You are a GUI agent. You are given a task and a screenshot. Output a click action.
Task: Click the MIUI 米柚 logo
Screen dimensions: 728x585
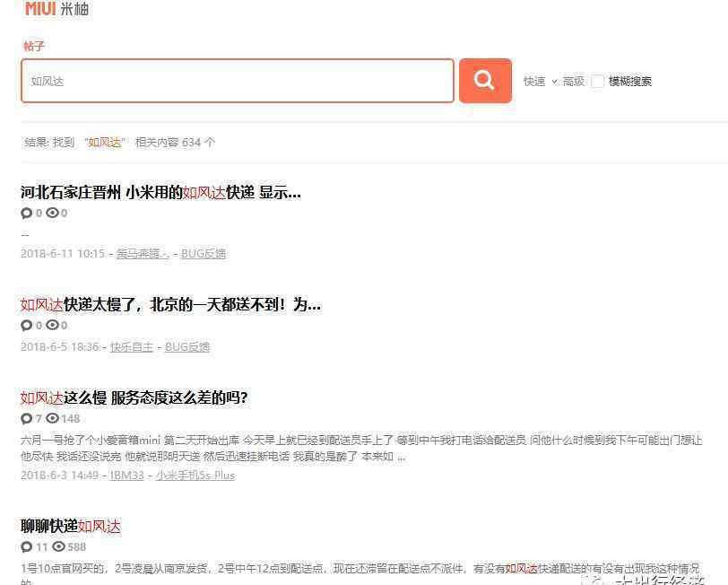point(56,9)
